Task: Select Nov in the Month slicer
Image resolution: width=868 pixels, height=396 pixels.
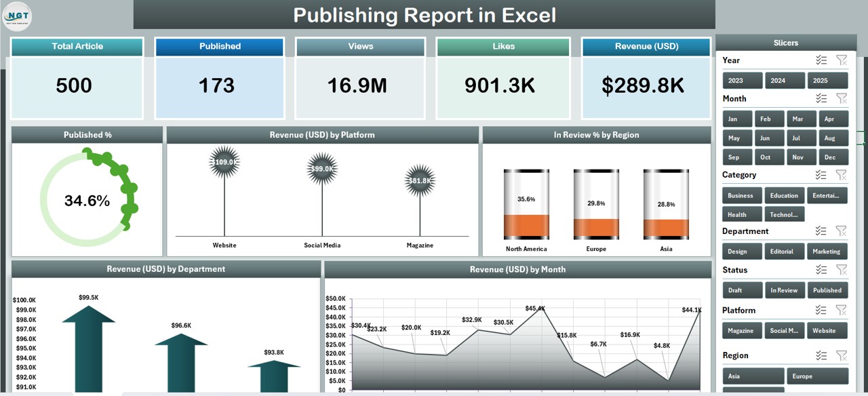Action: click(801, 157)
